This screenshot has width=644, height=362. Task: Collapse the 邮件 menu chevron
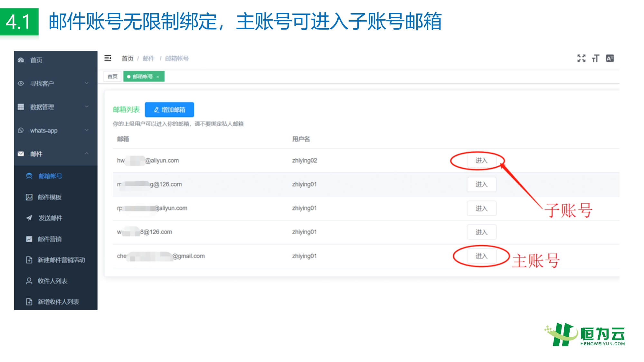pos(87,153)
